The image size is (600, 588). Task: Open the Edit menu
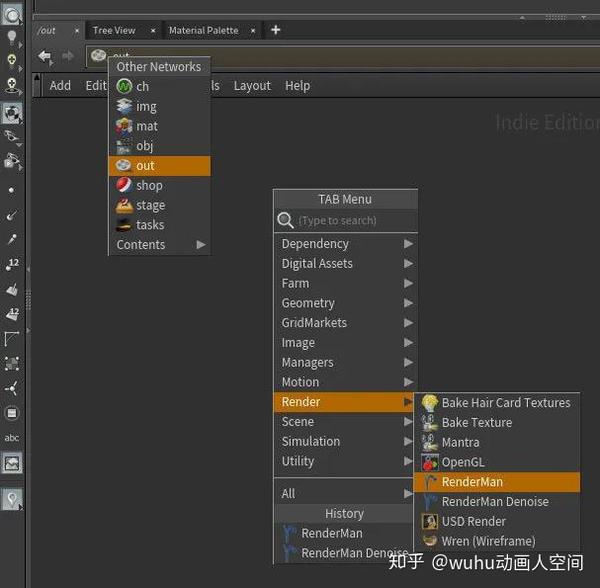96,86
